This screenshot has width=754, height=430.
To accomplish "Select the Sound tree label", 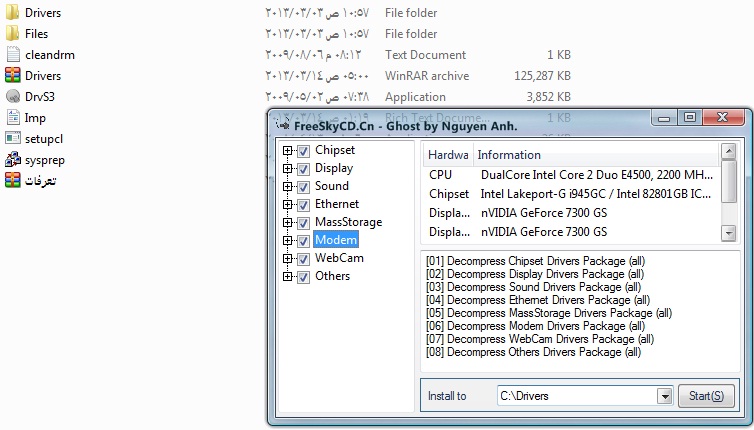I will pos(332,186).
